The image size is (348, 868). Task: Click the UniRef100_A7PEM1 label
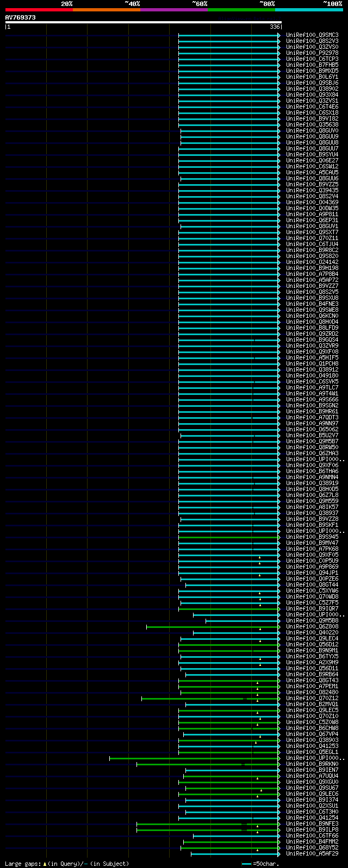pos(312,687)
